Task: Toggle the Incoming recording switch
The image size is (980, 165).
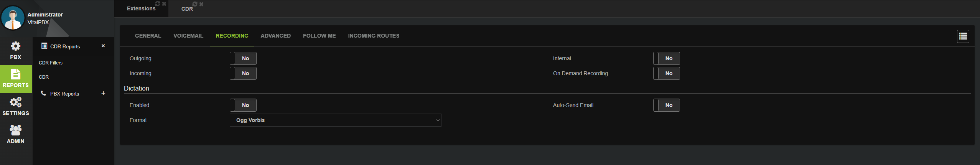Action: click(243, 73)
